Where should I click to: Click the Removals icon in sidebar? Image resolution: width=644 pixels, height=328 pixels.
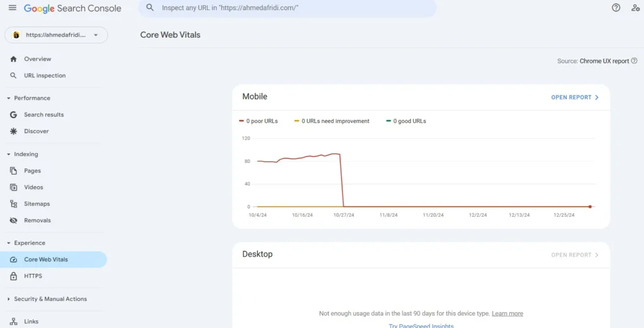coord(13,221)
